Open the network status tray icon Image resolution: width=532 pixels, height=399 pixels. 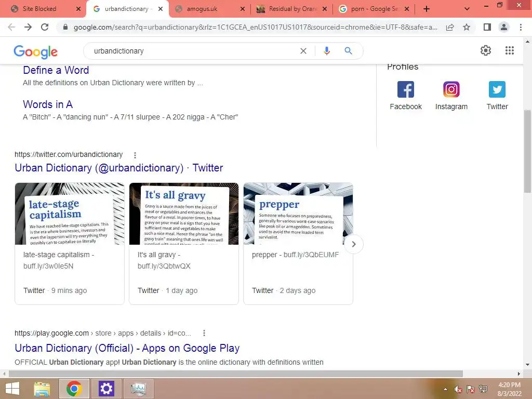(483, 389)
